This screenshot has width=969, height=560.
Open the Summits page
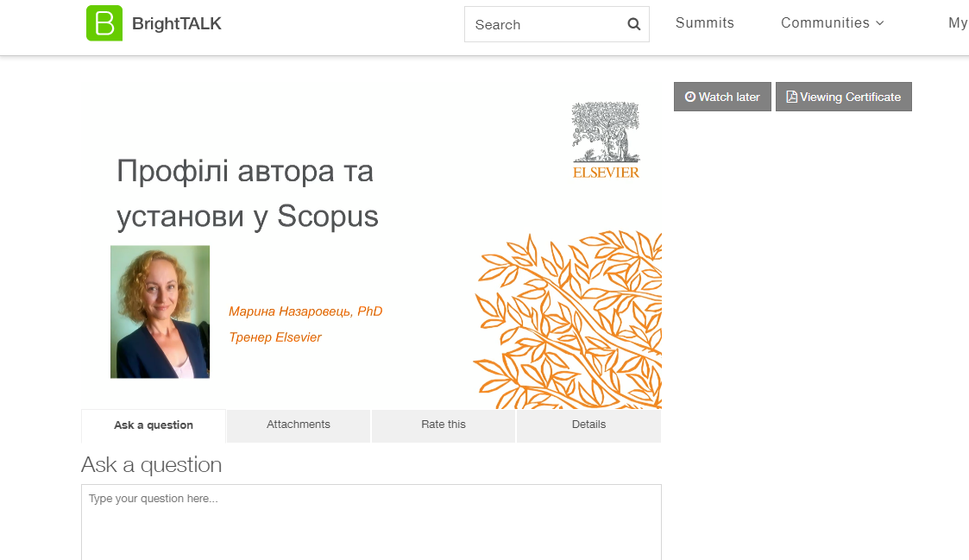704,23
